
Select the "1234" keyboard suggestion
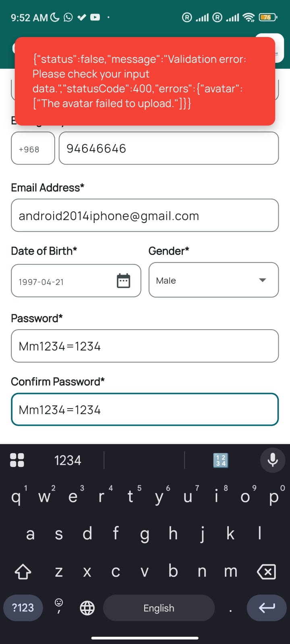coord(68,460)
